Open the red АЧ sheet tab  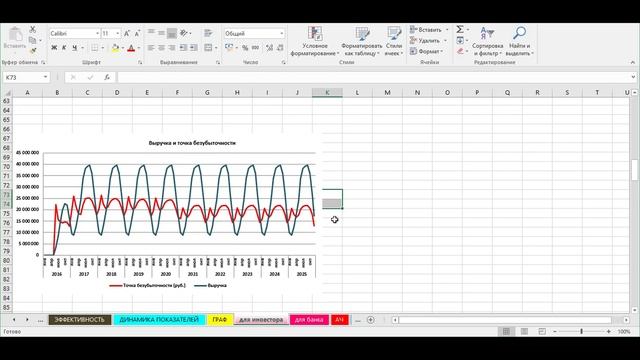pyautogui.click(x=340, y=320)
